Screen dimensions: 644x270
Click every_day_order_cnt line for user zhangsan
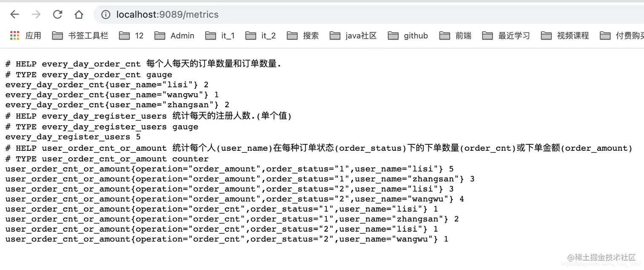[117, 105]
